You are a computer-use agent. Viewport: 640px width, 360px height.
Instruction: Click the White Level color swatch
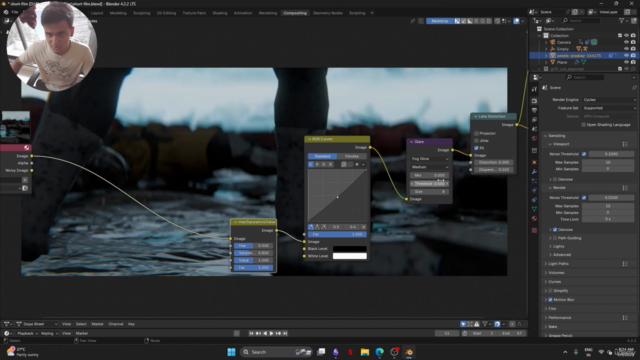coord(350,256)
